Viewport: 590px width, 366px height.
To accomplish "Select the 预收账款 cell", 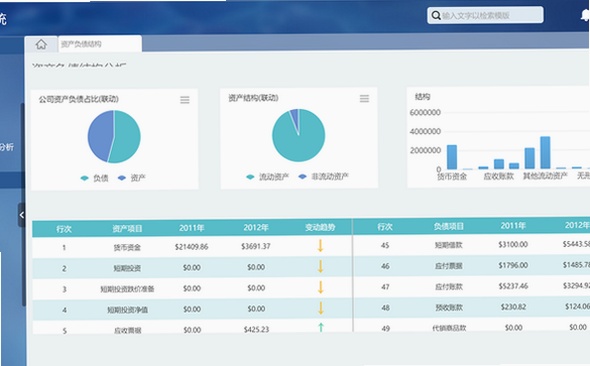I will pyautogui.click(x=449, y=308).
